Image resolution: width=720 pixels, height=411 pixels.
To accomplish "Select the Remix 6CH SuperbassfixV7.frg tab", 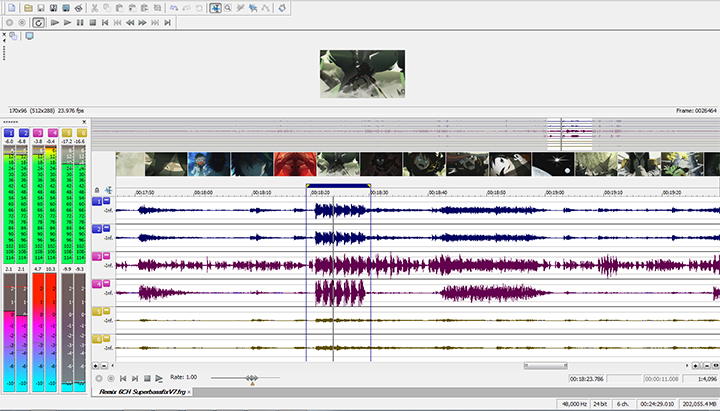I will tap(141, 392).
